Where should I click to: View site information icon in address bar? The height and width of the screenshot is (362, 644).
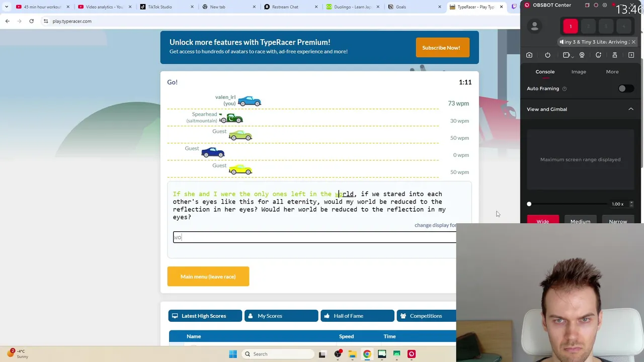[46, 21]
